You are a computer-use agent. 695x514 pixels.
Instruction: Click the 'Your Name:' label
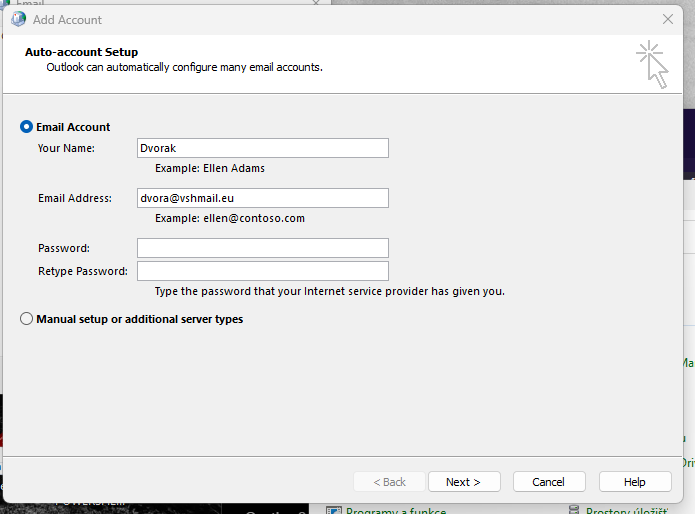coord(66,148)
